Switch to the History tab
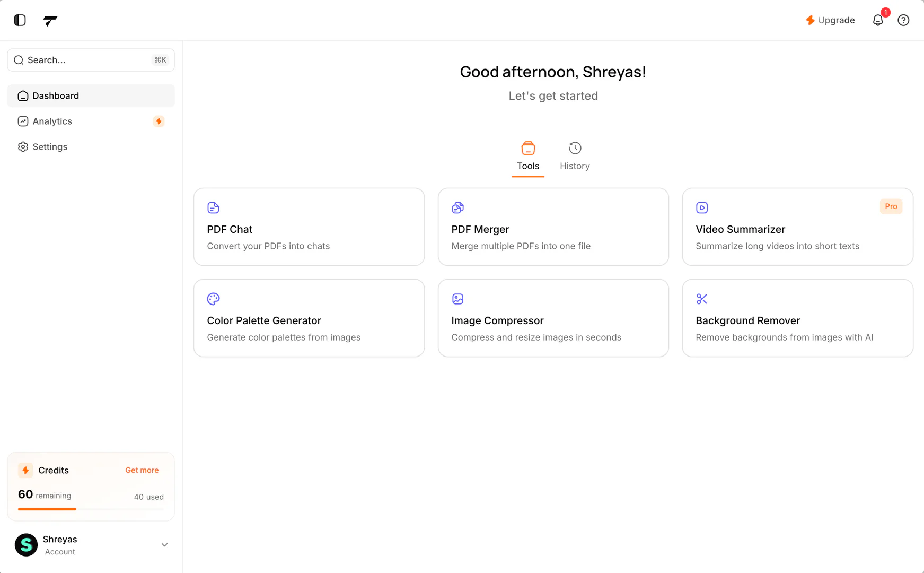Image resolution: width=924 pixels, height=573 pixels. [x=575, y=157]
